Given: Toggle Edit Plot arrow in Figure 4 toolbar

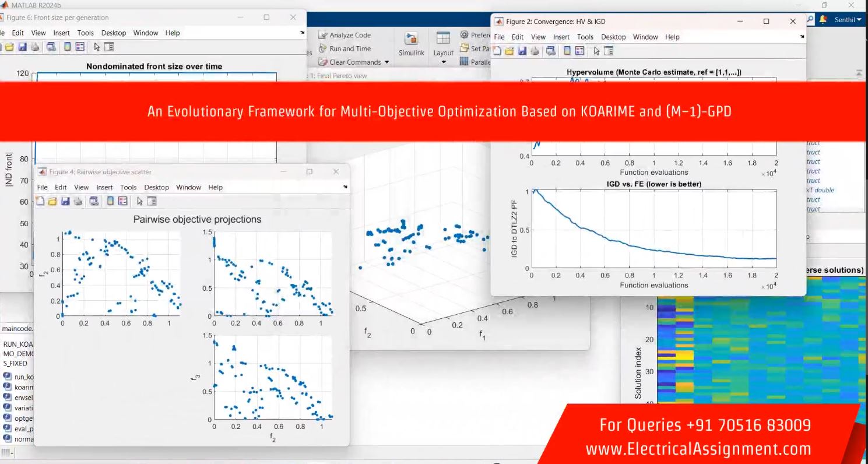Looking at the screenshot, I should 139,201.
